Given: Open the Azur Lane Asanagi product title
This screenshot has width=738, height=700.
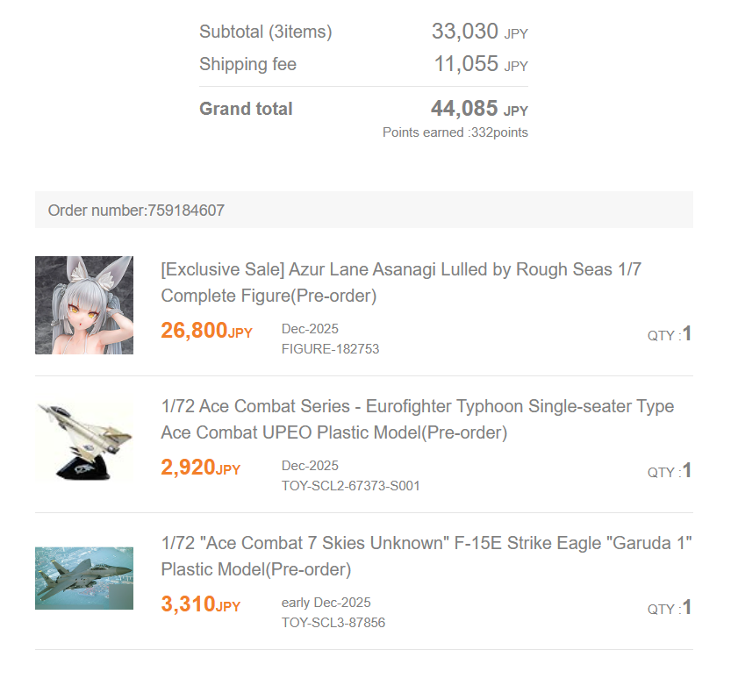Looking at the screenshot, I should 401,282.
